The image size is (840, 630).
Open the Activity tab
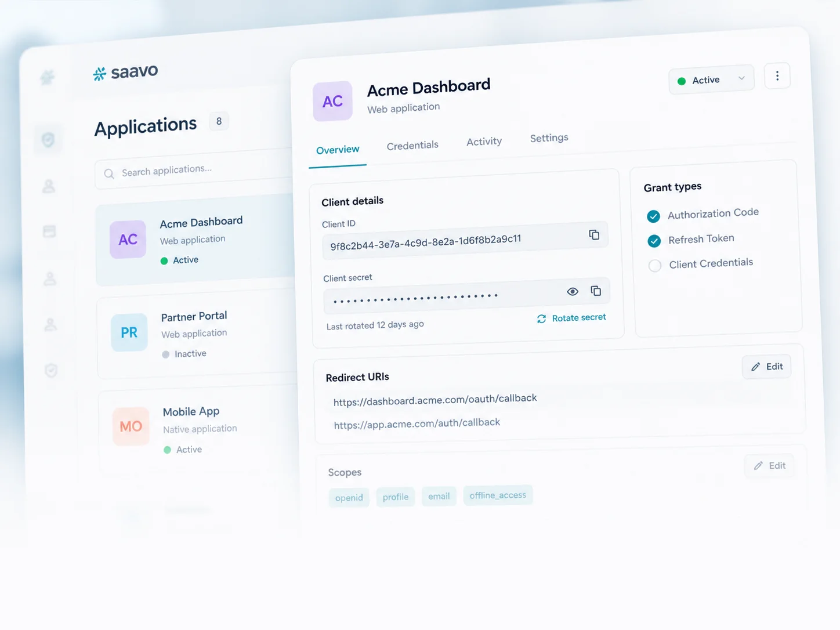[x=484, y=142]
